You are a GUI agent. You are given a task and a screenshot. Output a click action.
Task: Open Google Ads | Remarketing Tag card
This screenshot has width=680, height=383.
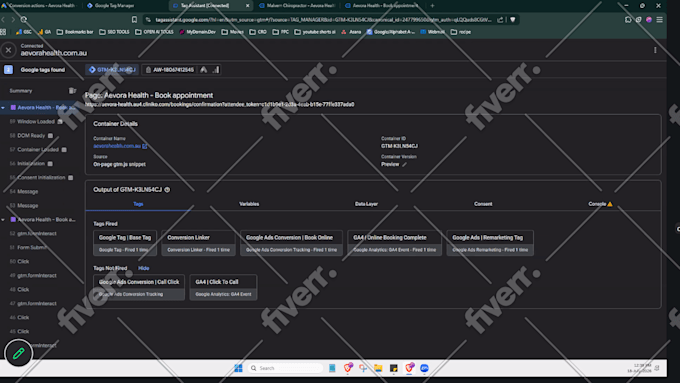click(490, 243)
